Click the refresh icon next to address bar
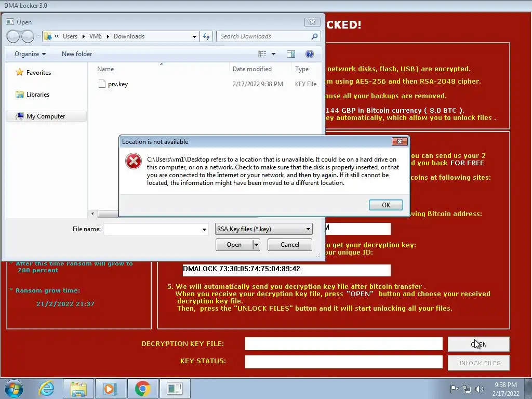 (x=206, y=36)
